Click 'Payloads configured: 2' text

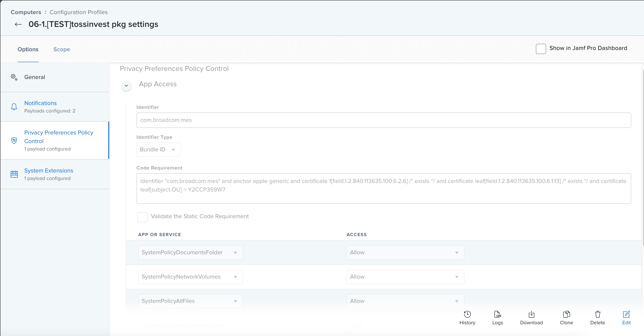(50, 111)
